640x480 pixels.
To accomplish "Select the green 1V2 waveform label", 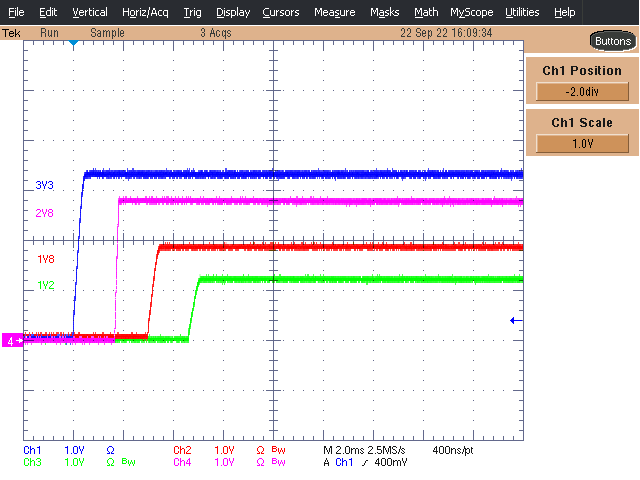I will click(46, 285).
